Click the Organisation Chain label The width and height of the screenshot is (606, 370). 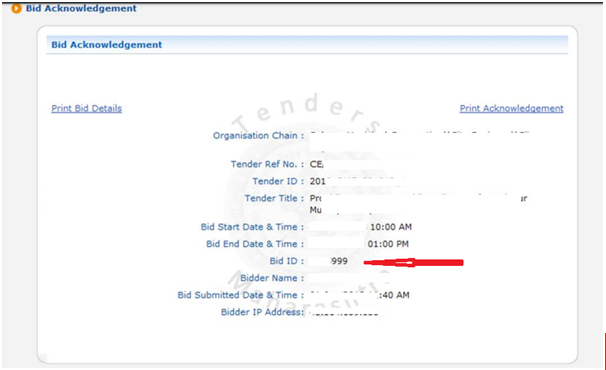pyautogui.click(x=258, y=136)
